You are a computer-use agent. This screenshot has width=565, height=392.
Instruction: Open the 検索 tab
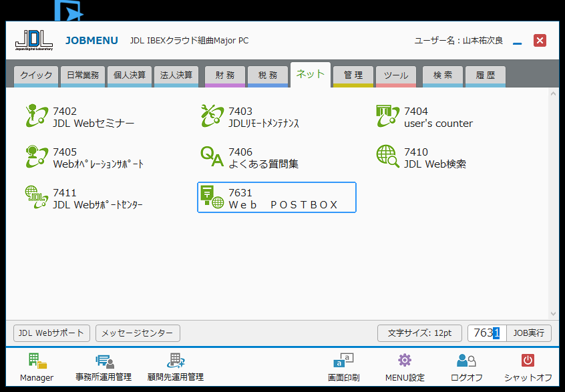coord(443,75)
